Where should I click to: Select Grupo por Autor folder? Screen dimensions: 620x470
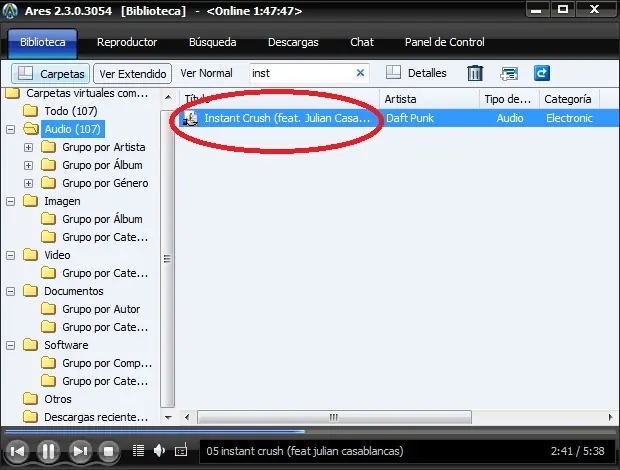coord(101,309)
